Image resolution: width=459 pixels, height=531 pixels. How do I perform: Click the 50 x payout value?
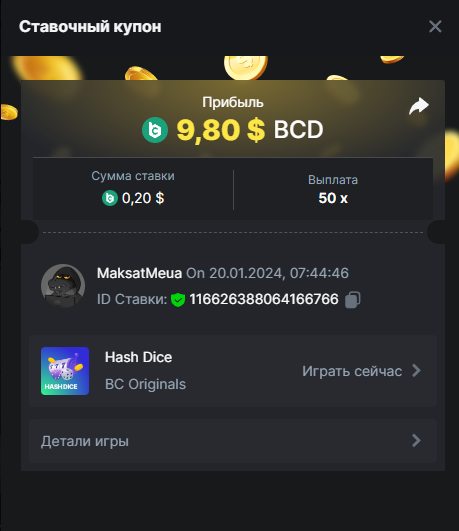click(x=333, y=198)
